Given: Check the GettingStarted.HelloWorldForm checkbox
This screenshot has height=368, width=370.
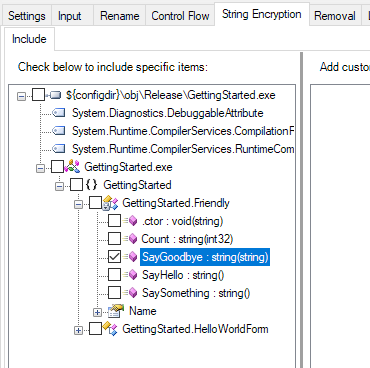Looking at the screenshot, I should point(95,329).
